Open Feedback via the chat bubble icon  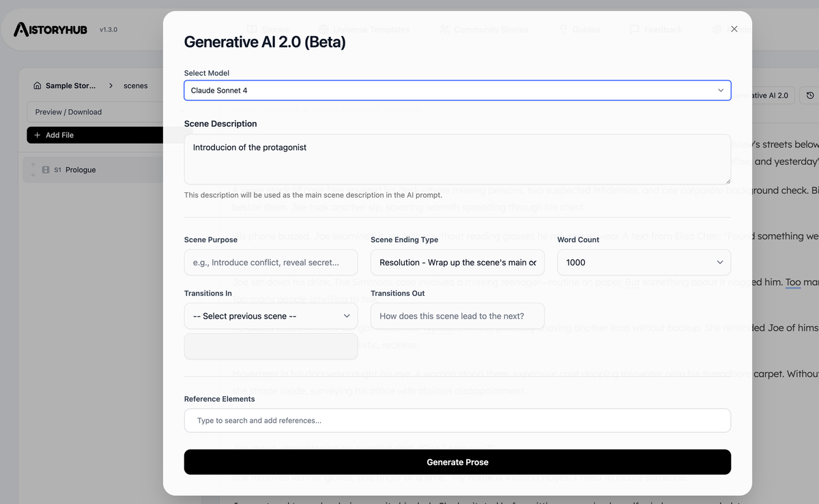(634, 29)
